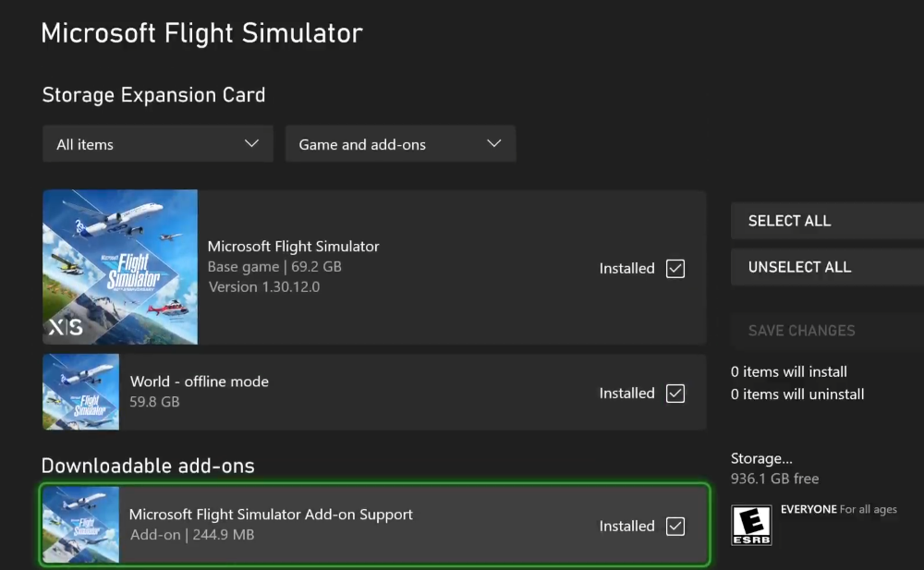Click the World - offline mode thumbnail
The height and width of the screenshot is (570, 924).
(80, 392)
